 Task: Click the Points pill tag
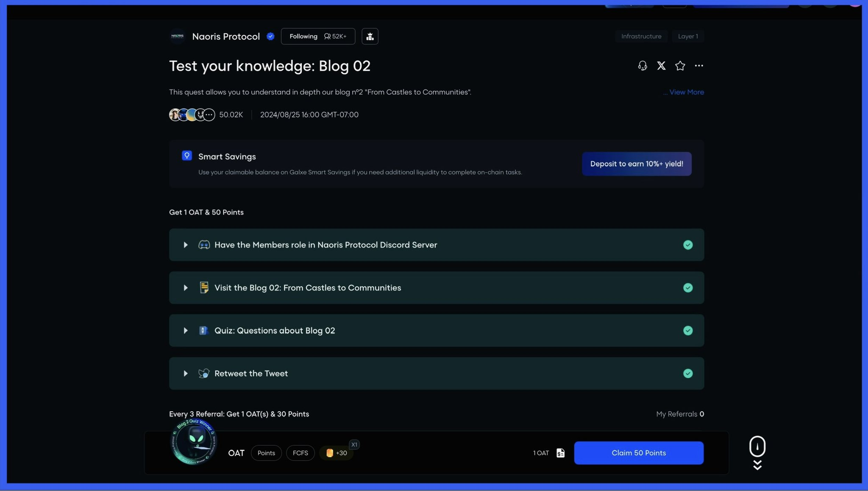(266, 453)
